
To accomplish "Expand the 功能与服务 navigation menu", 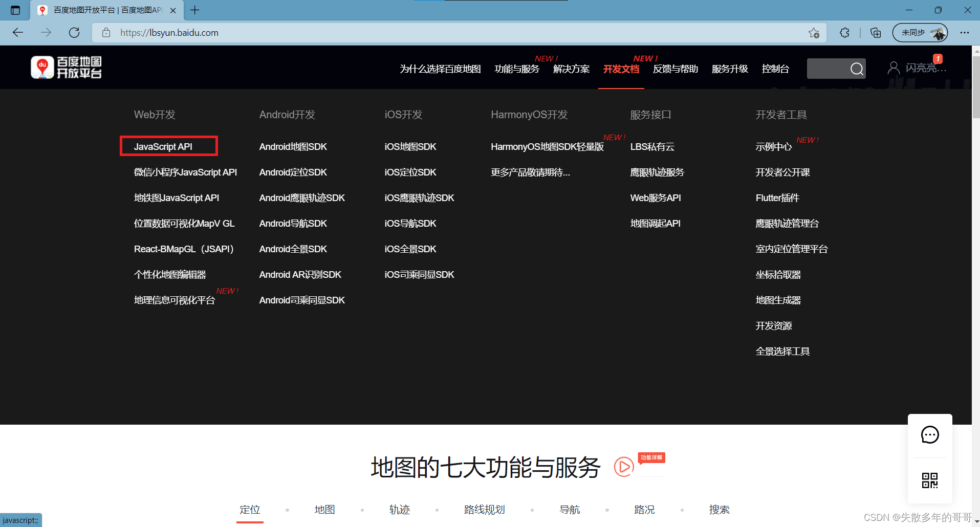I will pyautogui.click(x=517, y=69).
